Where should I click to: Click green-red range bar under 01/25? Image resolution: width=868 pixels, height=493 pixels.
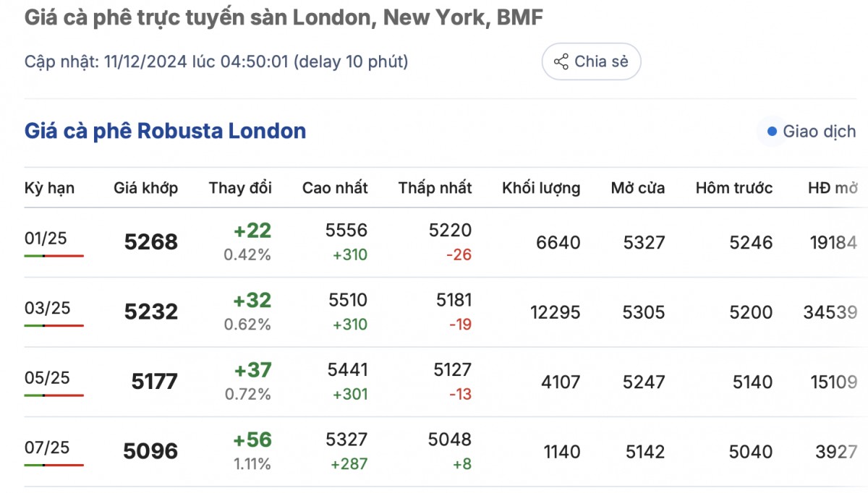[x=54, y=256]
